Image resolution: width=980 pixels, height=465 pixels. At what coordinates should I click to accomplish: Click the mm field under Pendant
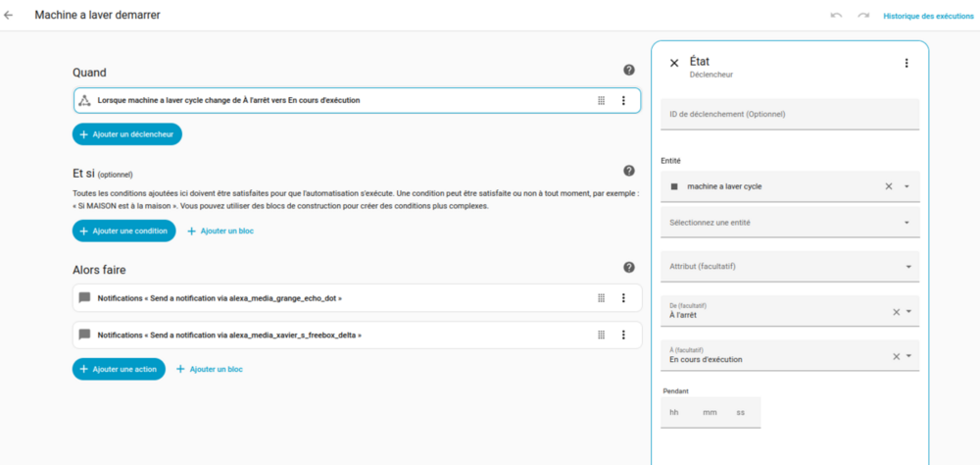(710, 412)
